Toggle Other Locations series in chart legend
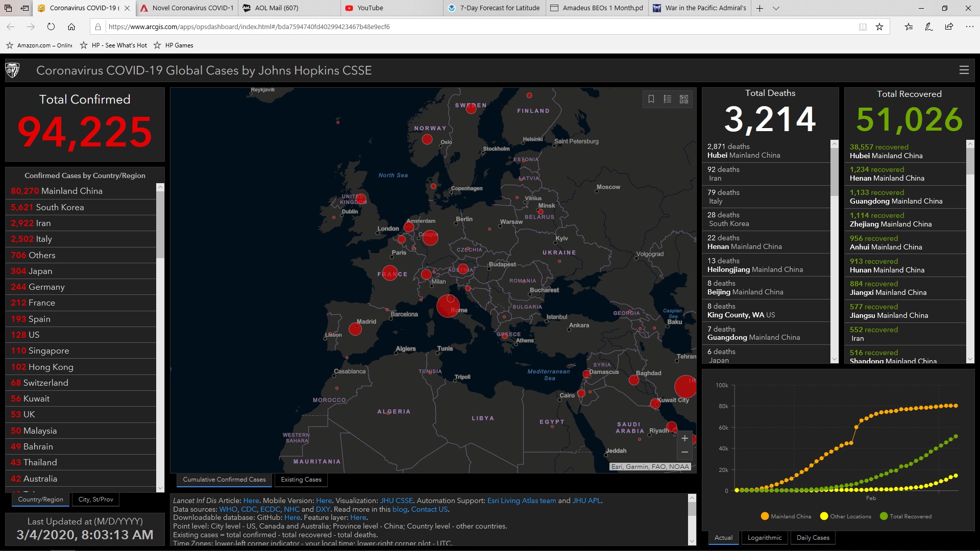Image resolution: width=980 pixels, height=551 pixels. 845,516
